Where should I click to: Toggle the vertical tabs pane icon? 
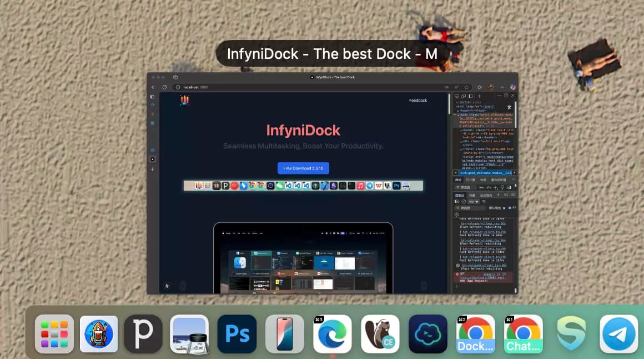(152, 97)
